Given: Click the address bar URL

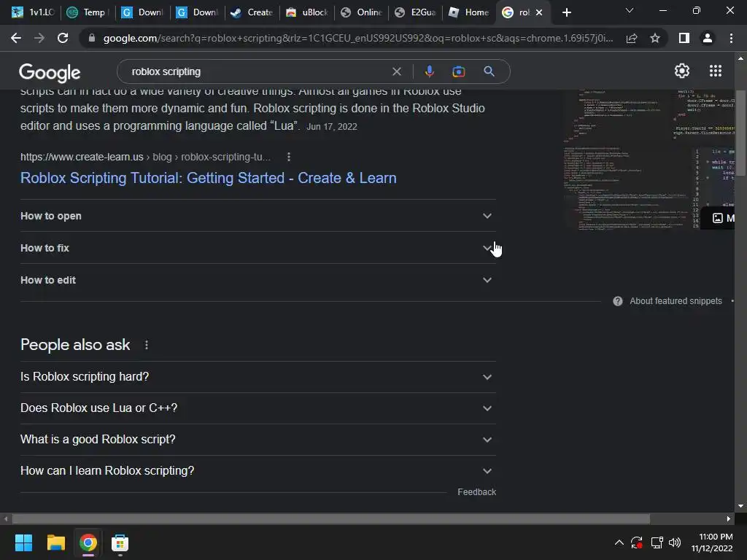Looking at the screenshot, I should tap(357, 38).
